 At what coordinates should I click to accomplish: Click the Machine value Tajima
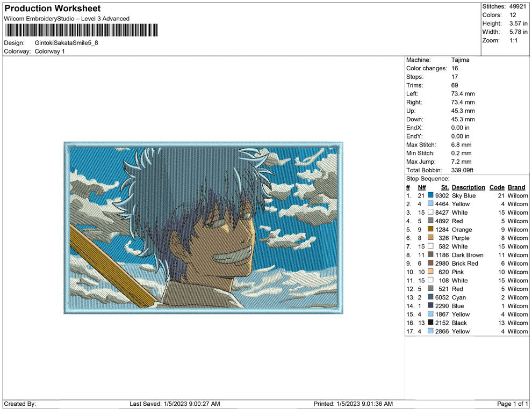point(460,60)
